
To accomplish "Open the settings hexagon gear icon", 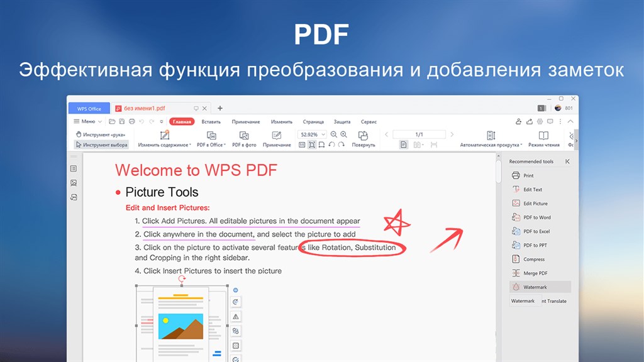I will (540, 121).
